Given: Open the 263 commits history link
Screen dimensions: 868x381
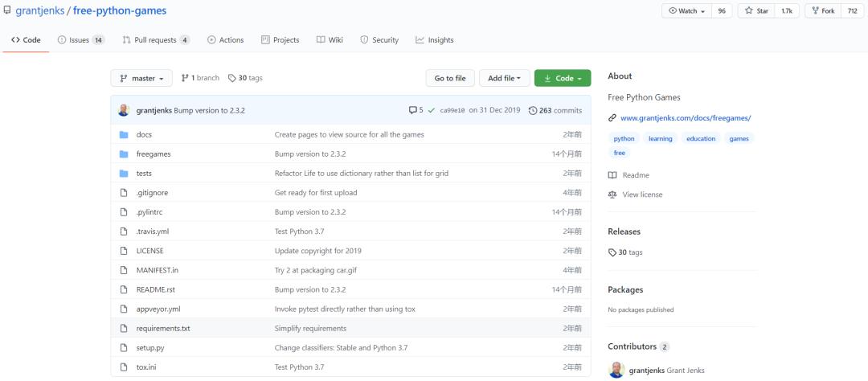Looking at the screenshot, I should [x=555, y=111].
